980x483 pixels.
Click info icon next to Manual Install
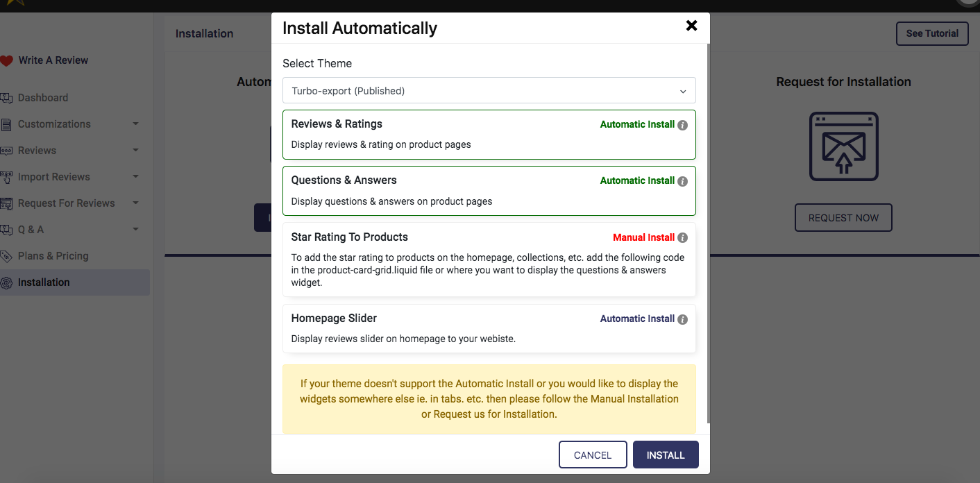pyautogui.click(x=682, y=237)
